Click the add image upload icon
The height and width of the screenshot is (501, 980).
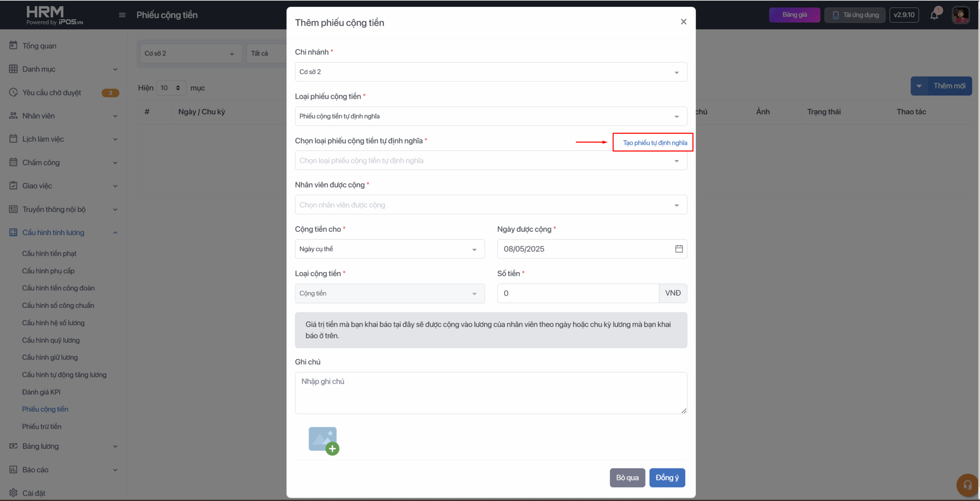coord(323,440)
